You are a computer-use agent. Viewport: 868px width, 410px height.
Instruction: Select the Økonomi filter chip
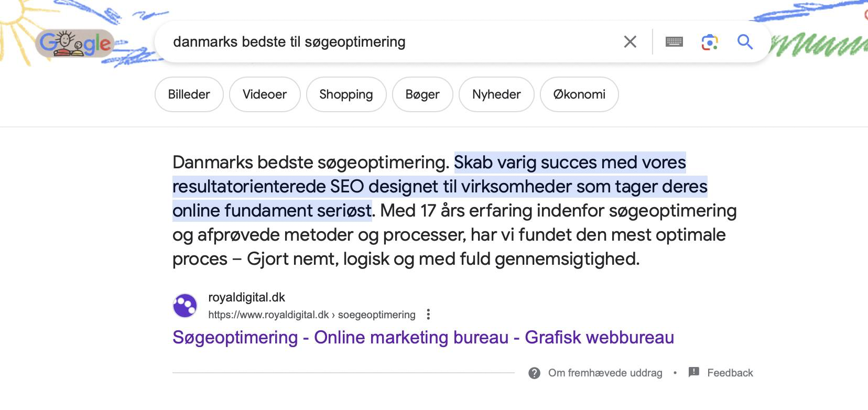coord(579,94)
